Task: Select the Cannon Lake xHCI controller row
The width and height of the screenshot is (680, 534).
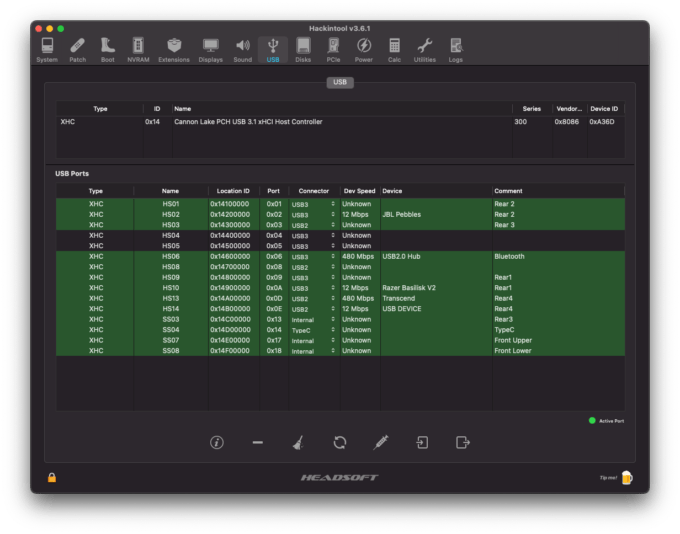Action: [340, 122]
